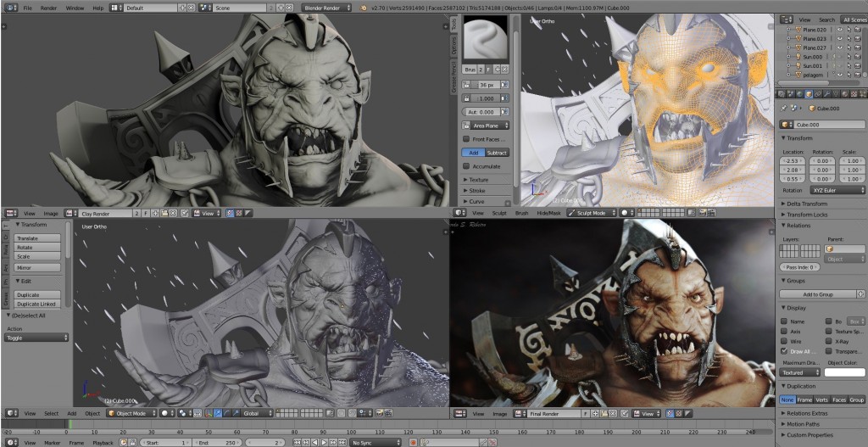Click the Duplicate Linked button

pos(36,305)
